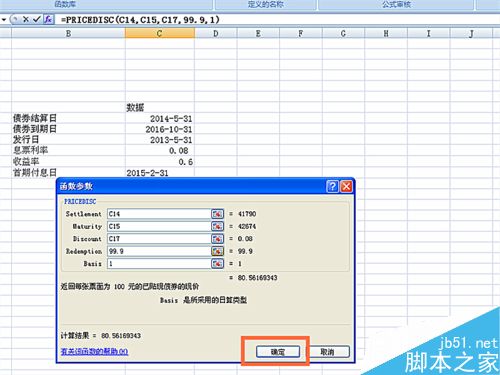Close the function arguments dialog
500x375 pixels.
pos(346,186)
